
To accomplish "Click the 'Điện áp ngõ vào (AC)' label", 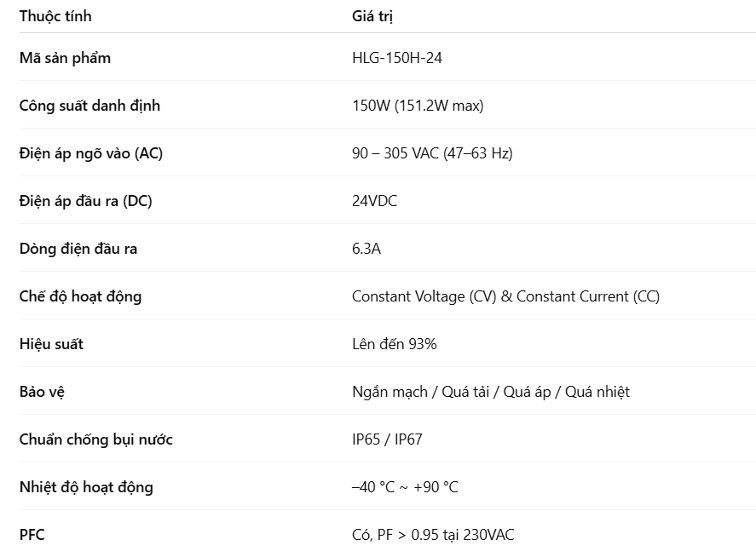I will pos(91,153).
